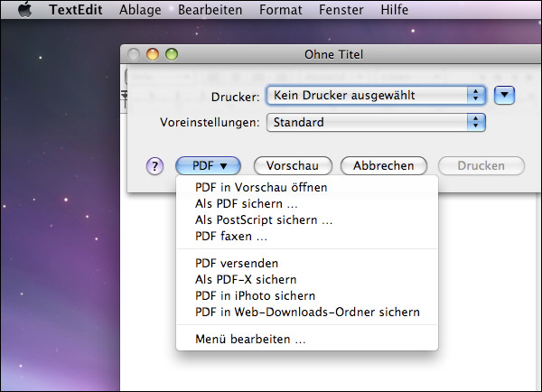Open Menü bearbeiten entry
The image size is (542, 392).
250,340
